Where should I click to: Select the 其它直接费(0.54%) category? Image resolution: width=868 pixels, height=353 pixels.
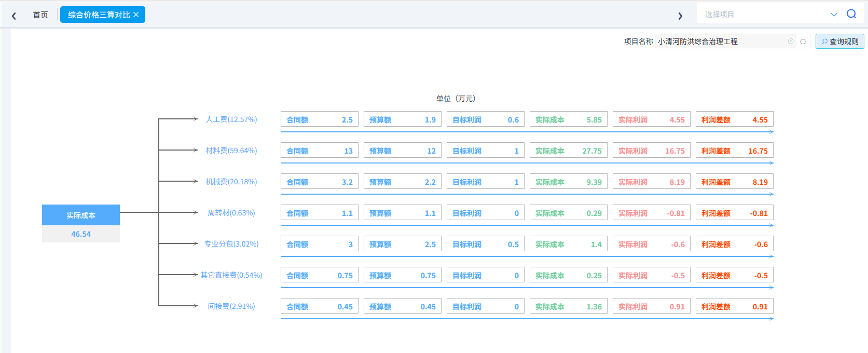point(231,275)
